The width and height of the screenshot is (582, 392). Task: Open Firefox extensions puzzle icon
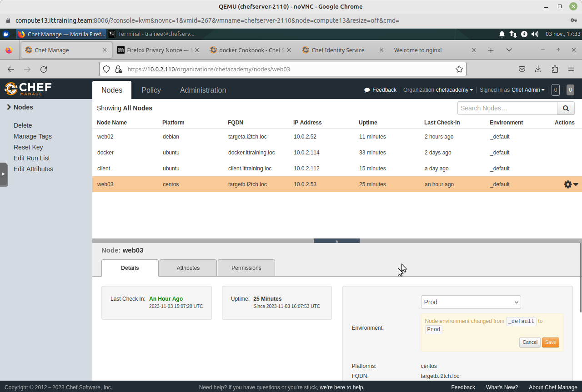pyautogui.click(x=555, y=69)
